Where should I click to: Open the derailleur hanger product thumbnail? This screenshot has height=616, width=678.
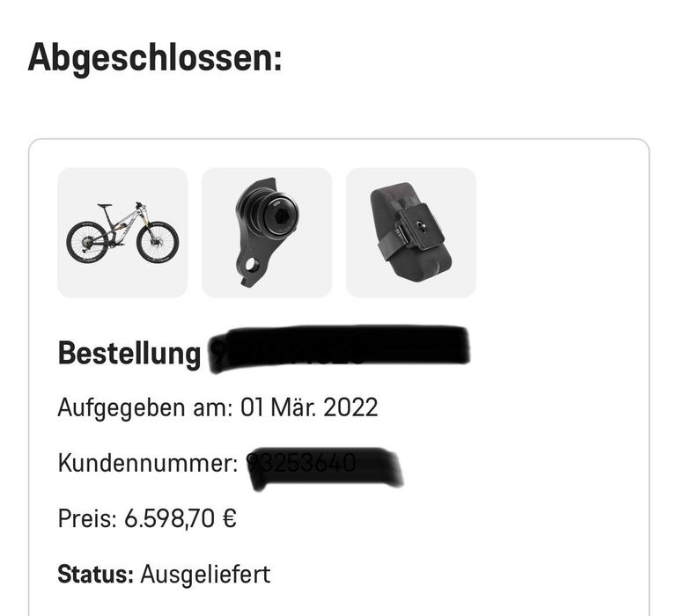click(267, 232)
